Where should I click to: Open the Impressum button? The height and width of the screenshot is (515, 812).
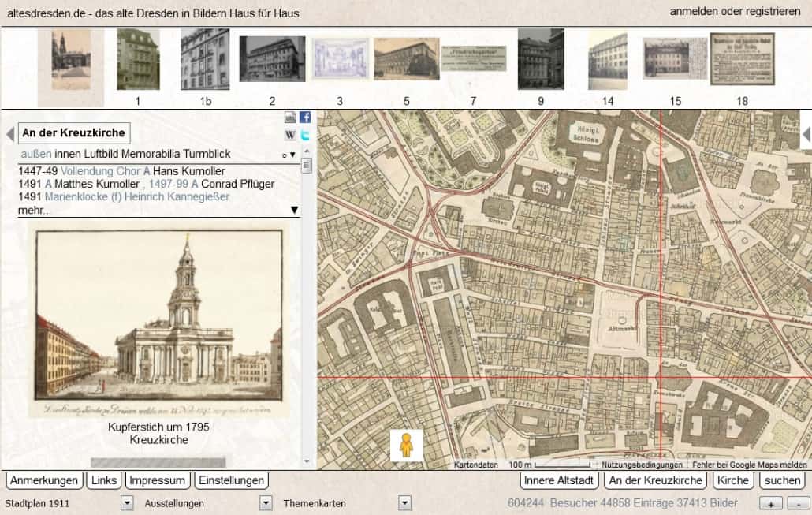coord(158,480)
